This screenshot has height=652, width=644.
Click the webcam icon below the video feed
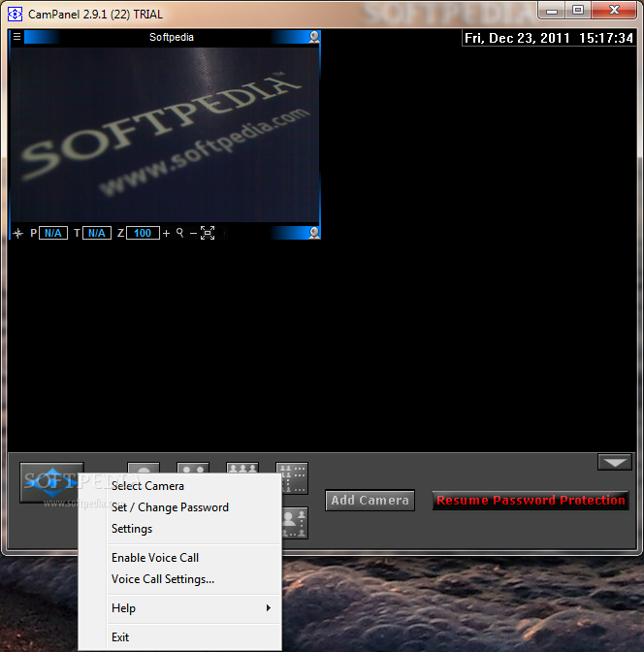314,233
